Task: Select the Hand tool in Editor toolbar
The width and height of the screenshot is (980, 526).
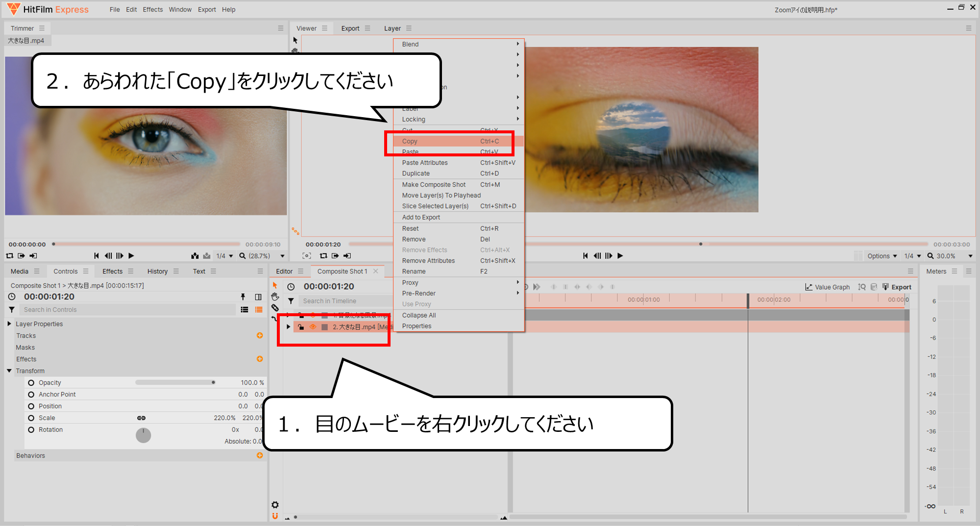Action: 275,297
